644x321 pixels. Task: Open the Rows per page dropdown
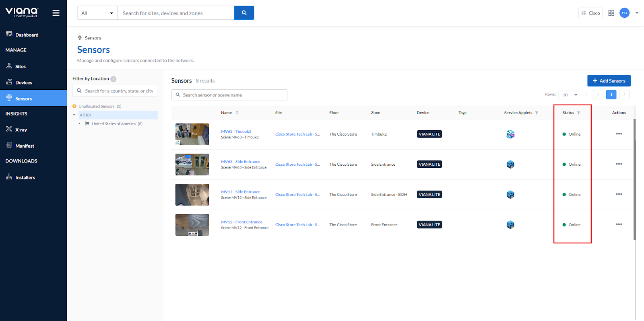click(x=568, y=95)
